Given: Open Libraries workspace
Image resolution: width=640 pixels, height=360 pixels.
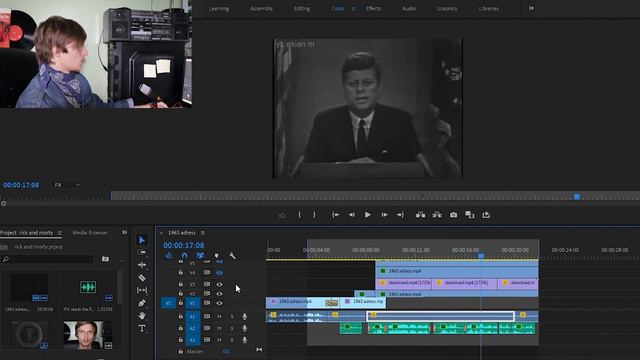Looking at the screenshot, I should coord(489,9).
